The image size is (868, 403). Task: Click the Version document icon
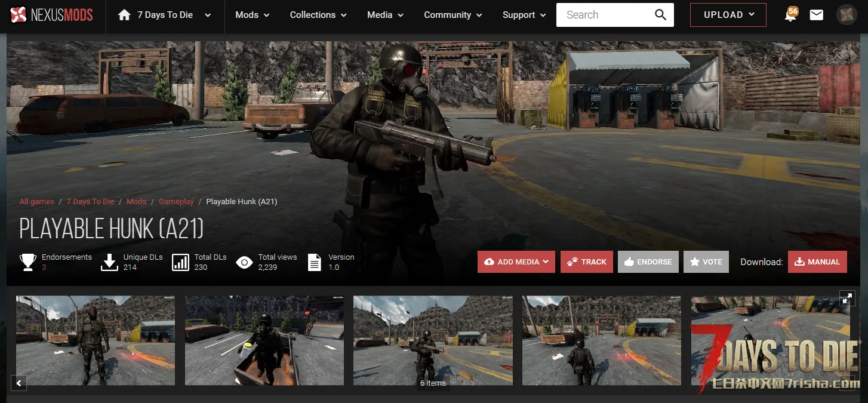click(315, 262)
